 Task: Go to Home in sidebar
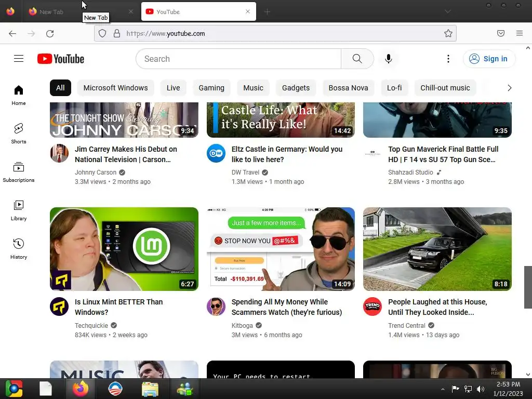(x=19, y=96)
